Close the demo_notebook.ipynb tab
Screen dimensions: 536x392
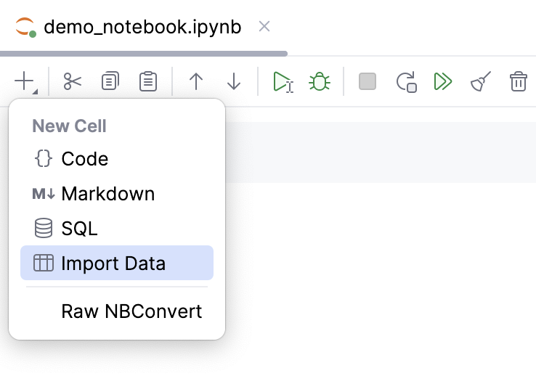264,27
